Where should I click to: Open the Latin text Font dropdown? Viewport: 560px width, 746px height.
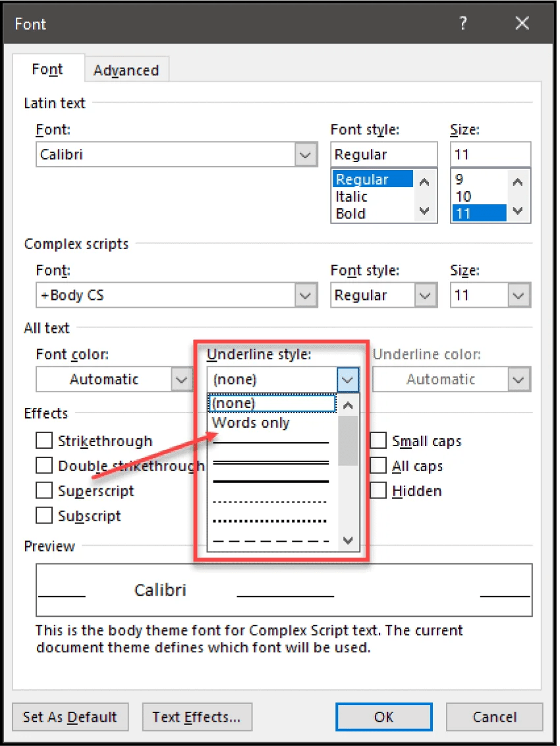pos(305,154)
